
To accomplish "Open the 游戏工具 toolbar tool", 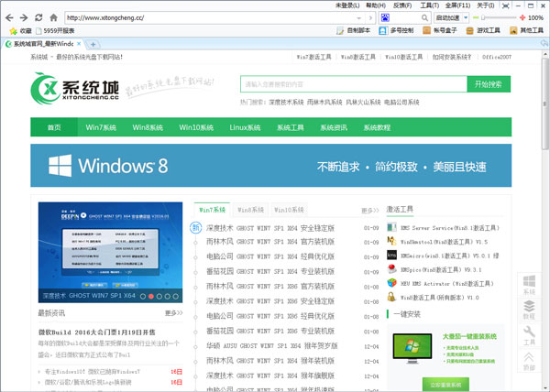I will (x=483, y=31).
